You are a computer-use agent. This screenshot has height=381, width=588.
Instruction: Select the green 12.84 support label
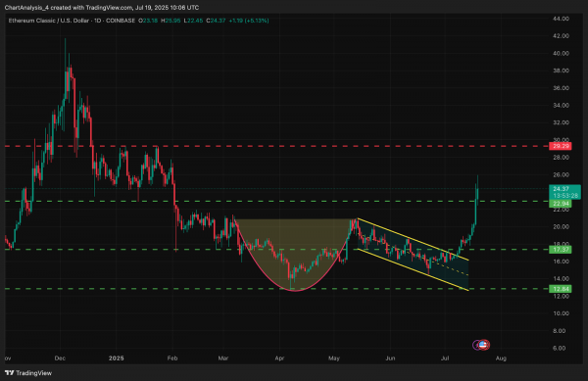560,289
